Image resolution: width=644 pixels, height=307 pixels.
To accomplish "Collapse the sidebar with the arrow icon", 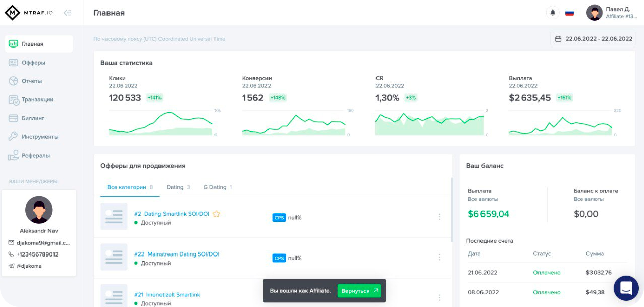I will (x=67, y=13).
